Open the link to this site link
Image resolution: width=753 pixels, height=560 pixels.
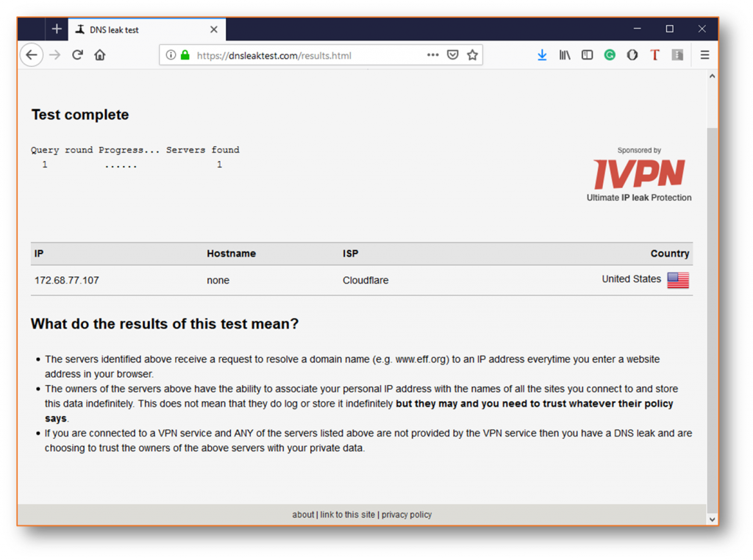coord(348,514)
